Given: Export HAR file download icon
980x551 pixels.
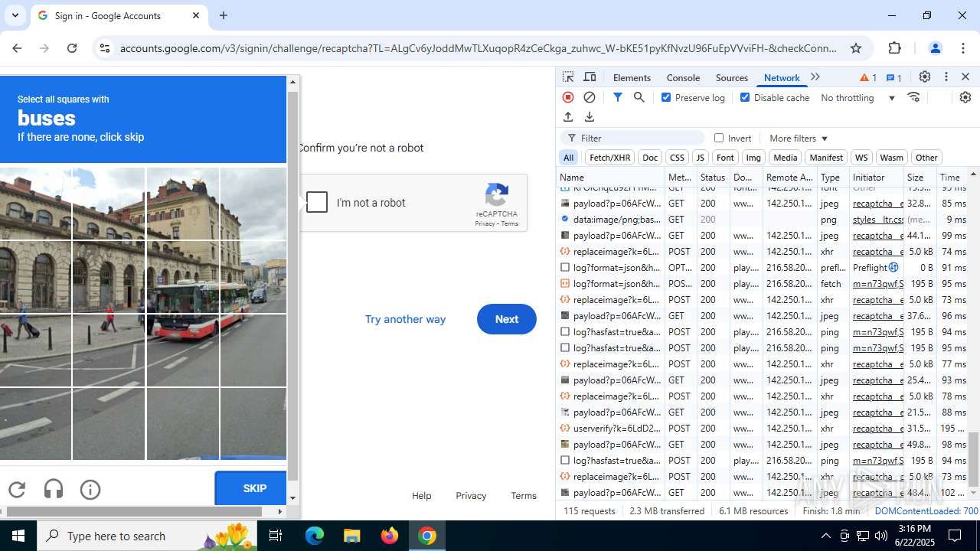Looking at the screenshot, I should click(x=590, y=116).
